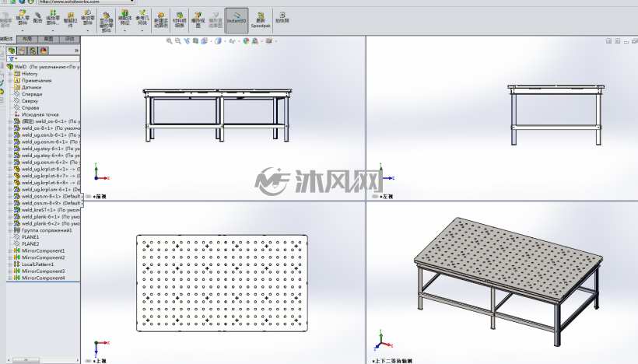Open the PropertyManager tab icon
This screenshot has width=638, height=364.
tap(22, 51)
